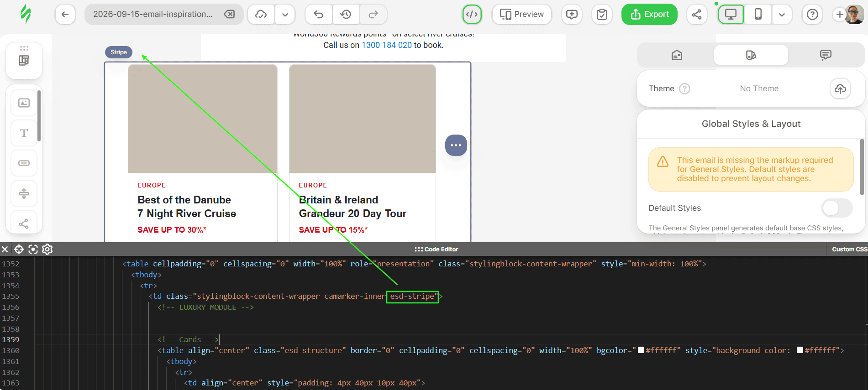Select the text block icon in left sidebar
This screenshot has width=868, height=390.
pos(24,133)
